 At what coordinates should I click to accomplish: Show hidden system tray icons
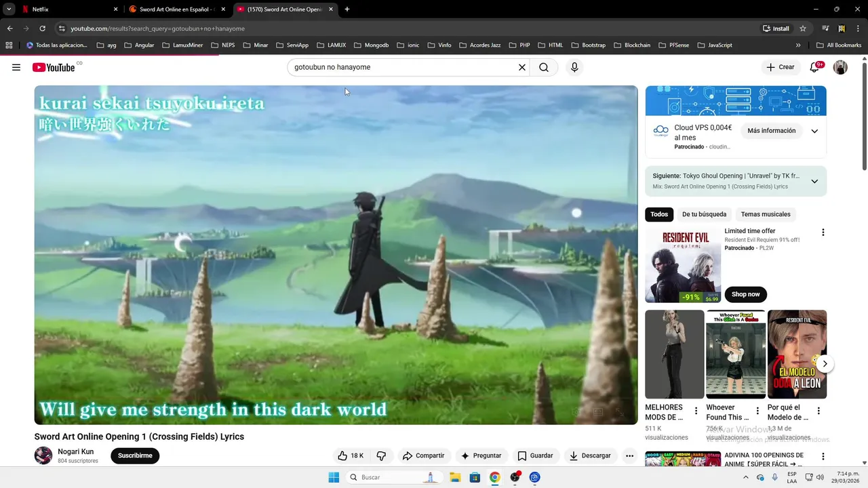[746, 477]
